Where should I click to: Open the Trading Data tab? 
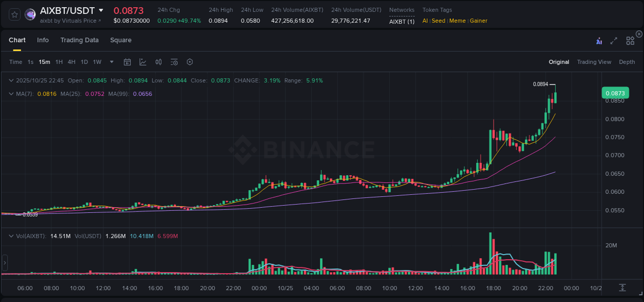coord(79,40)
